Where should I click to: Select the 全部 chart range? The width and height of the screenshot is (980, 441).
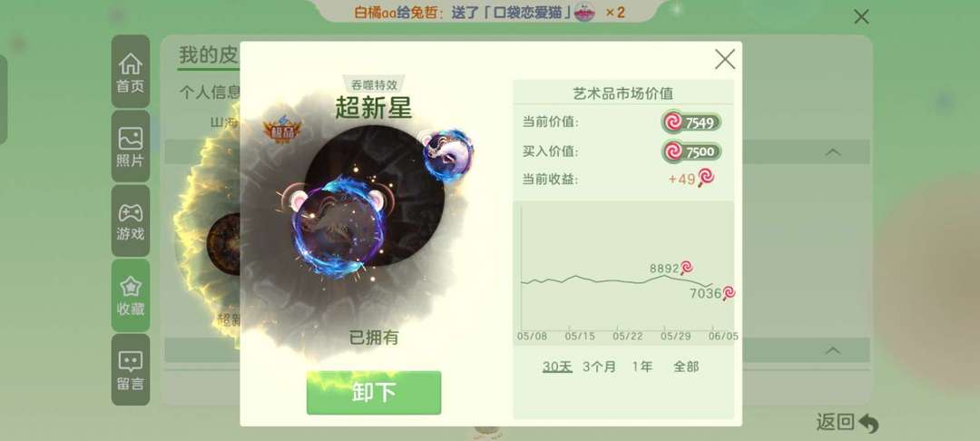point(686,367)
